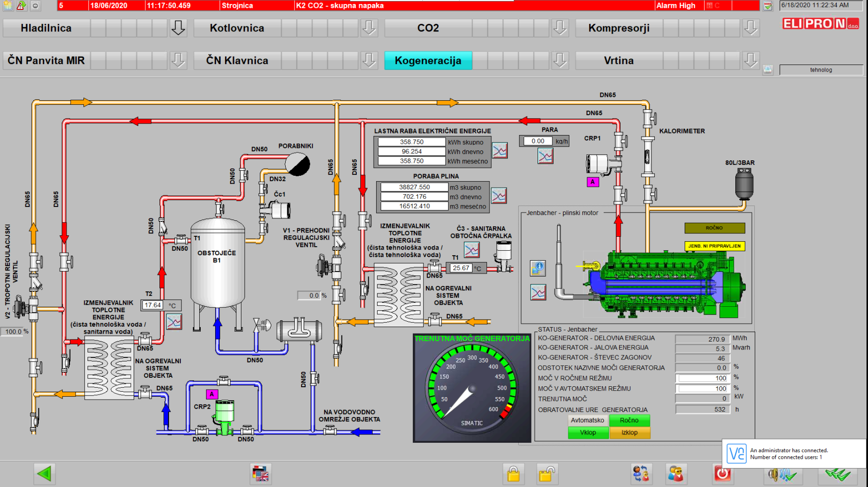Viewport: 868px width, 487px height.
Task: Switch to the Kotlovnica screen
Action: pyautogui.click(x=237, y=28)
